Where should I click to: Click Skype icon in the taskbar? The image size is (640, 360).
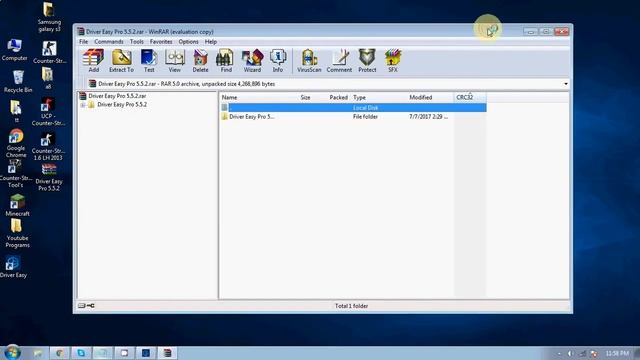pyautogui.click(x=81, y=353)
